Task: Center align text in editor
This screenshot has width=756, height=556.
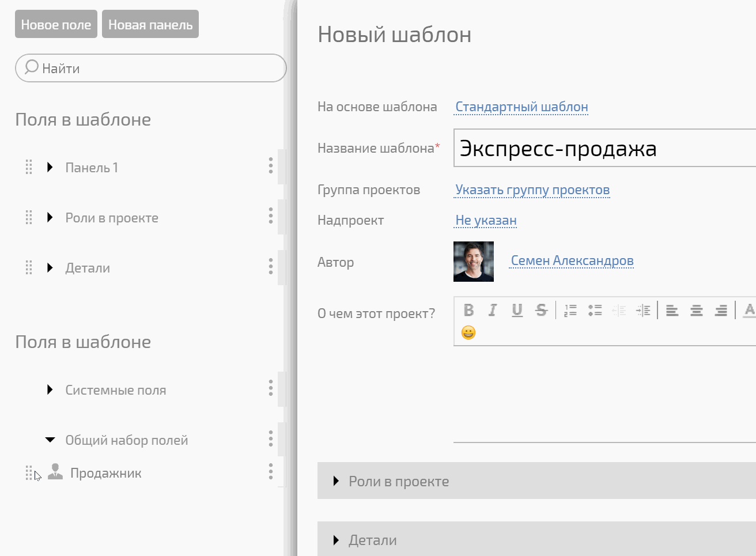Action: (696, 311)
